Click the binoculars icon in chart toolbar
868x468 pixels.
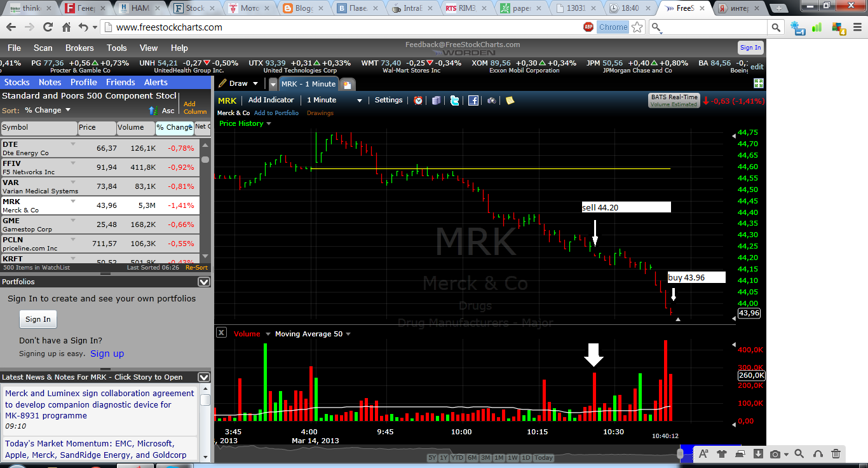(491, 100)
